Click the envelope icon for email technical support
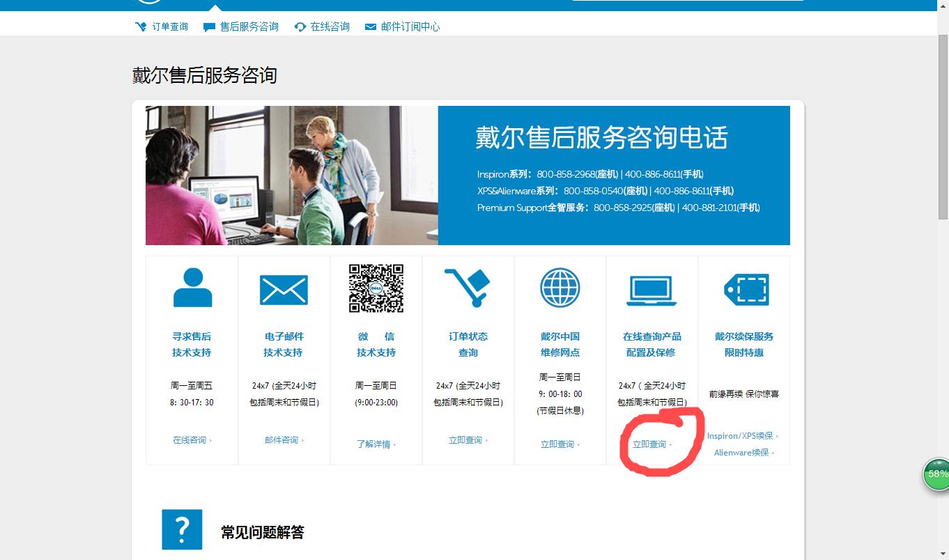This screenshot has height=560, width=949. pyautogui.click(x=284, y=288)
